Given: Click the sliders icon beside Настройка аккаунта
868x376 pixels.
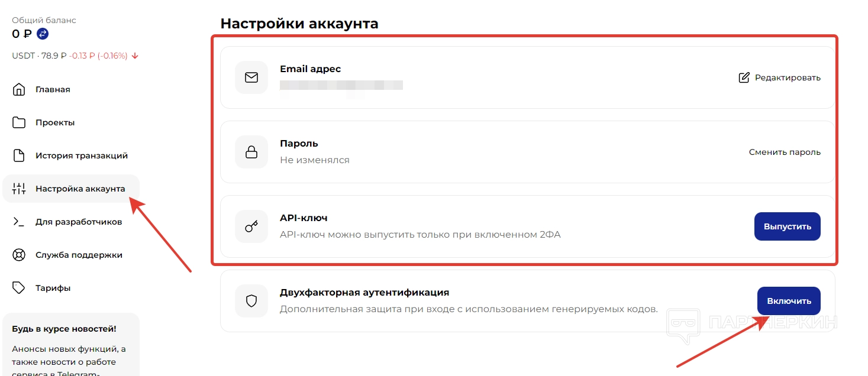Looking at the screenshot, I should 19,189.
